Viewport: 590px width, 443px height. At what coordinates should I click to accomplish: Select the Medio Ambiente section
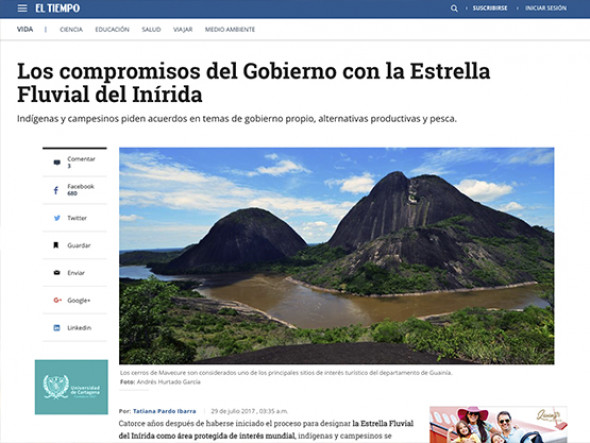pos(230,29)
